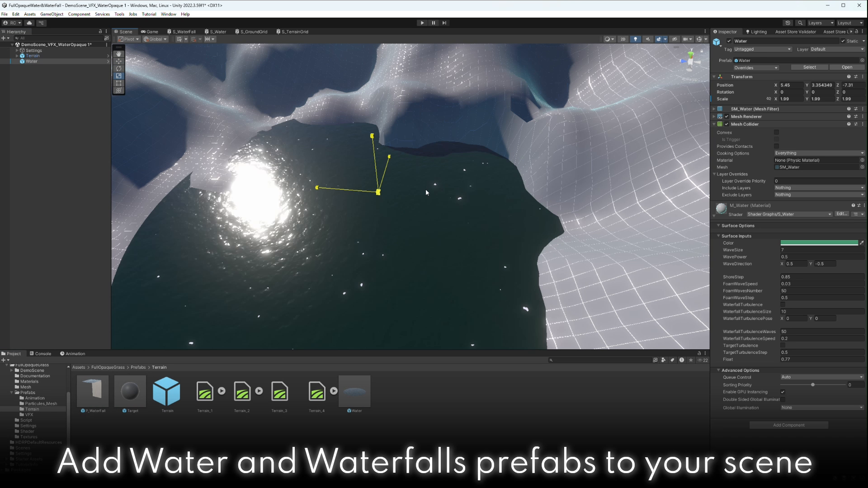Toggle Scene audio icon

647,39
